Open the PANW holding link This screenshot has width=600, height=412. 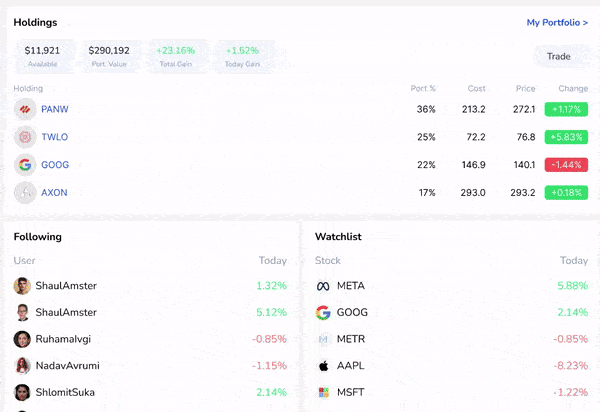55,109
